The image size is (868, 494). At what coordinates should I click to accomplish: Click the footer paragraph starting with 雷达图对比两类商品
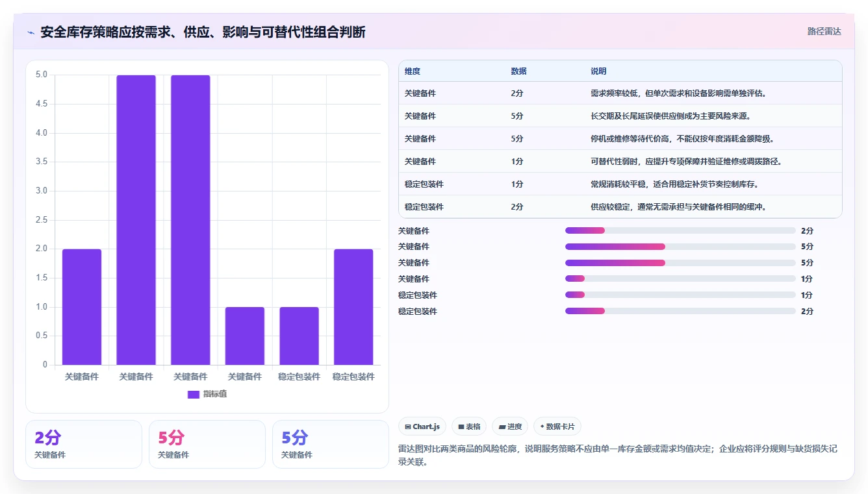(x=619, y=454)
